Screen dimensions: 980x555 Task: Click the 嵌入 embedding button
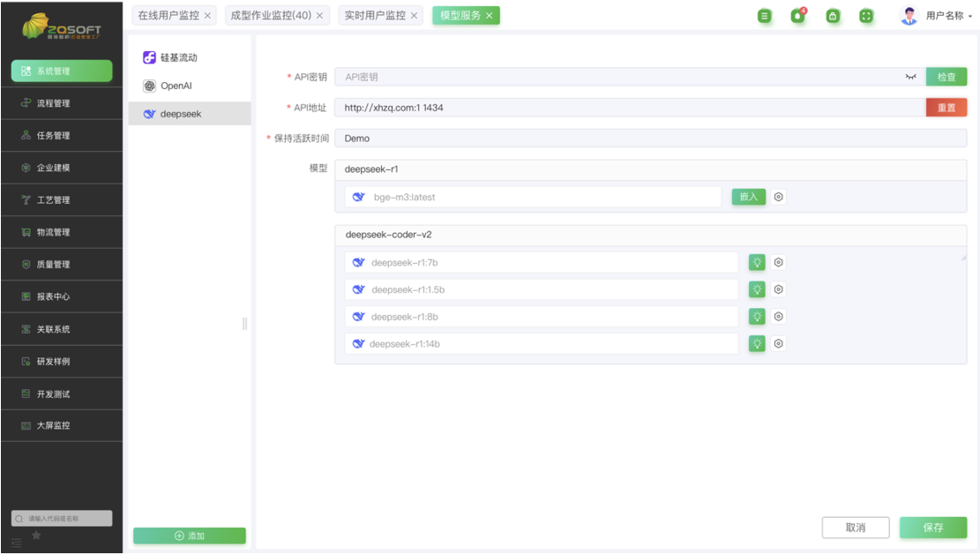[749, 197]
